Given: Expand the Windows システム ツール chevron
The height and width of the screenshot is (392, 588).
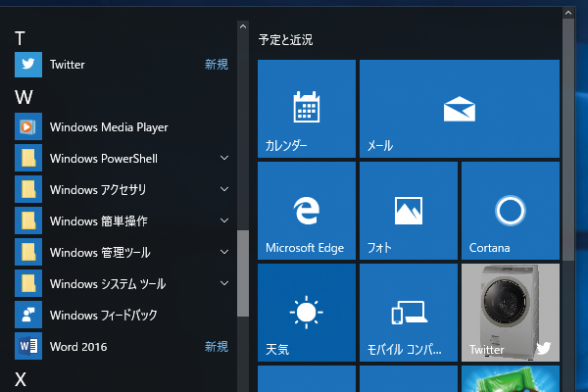Looking at the screenshot, I should point(224,283).
